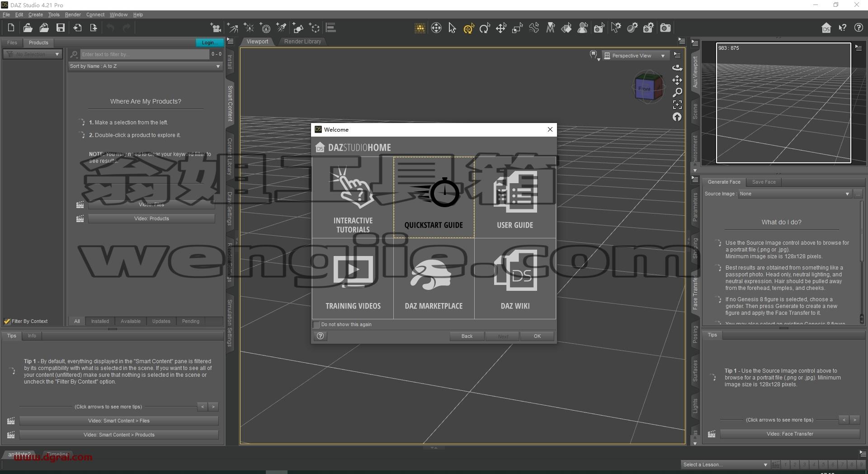
Task: Open the Render menu
Action: click(73, 14)
